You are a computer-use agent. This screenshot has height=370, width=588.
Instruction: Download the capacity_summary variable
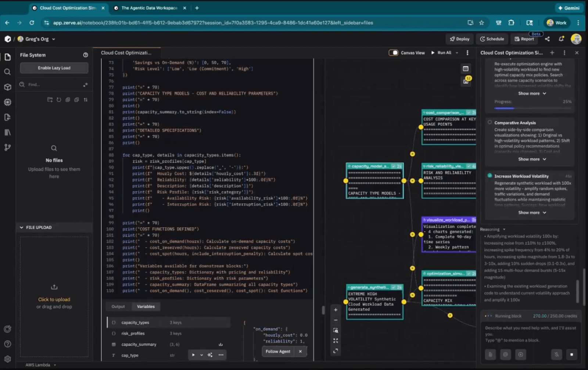click(x=221, y=344)
